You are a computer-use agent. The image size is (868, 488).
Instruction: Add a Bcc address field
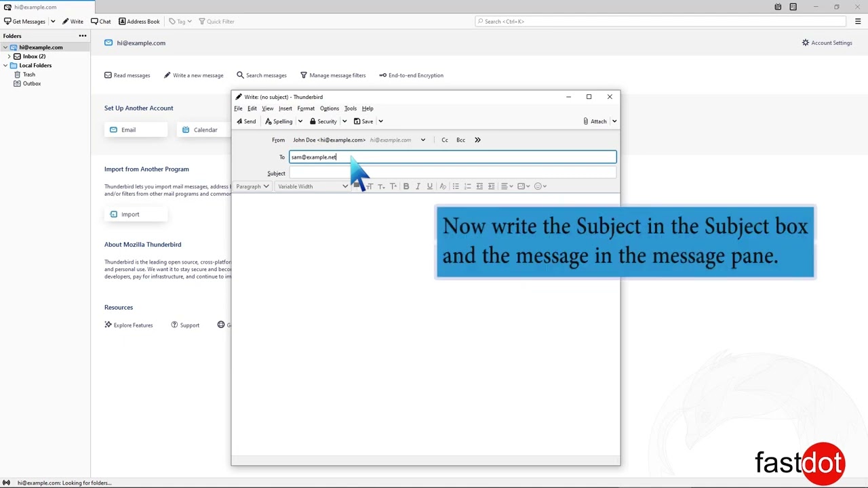pyautogui.click(x=460, y=140)
